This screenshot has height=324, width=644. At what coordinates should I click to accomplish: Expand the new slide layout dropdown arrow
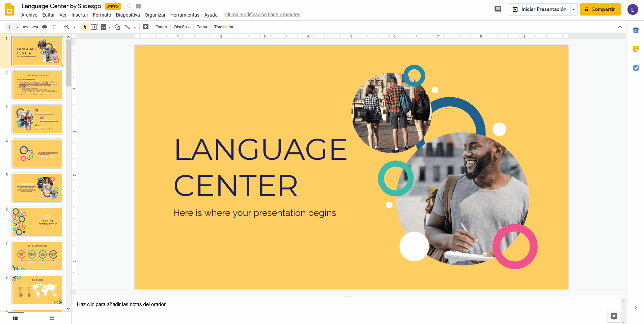[x=17, y=27]
